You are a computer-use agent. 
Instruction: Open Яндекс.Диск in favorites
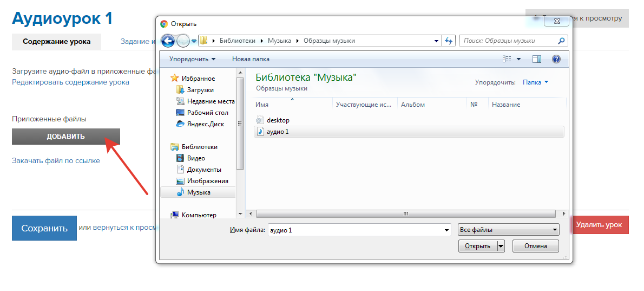click(205, 124)
